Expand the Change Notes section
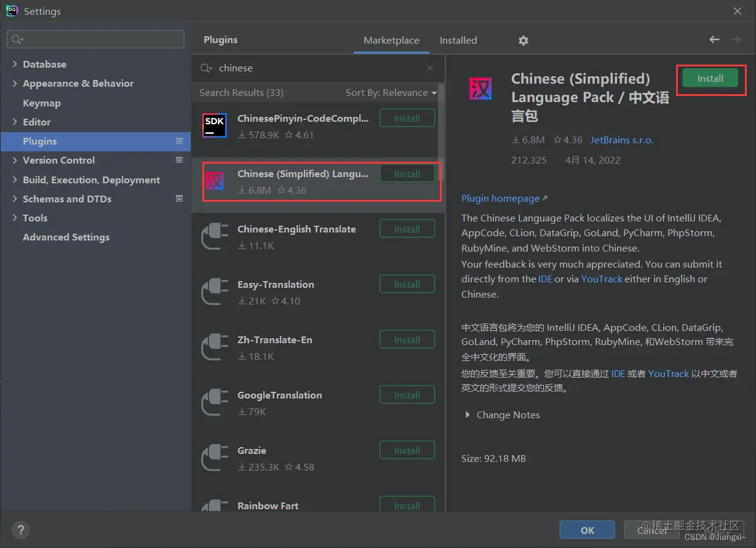This screenshot has width=756, height=548. click(468, 415)
